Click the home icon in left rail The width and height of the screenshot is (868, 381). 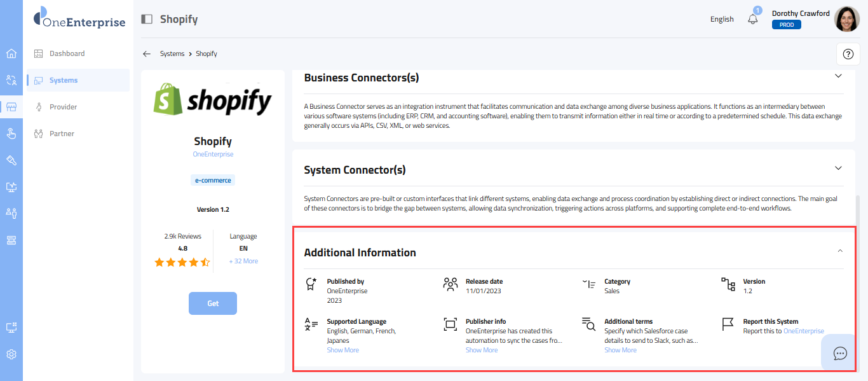[x=11, y=53]
